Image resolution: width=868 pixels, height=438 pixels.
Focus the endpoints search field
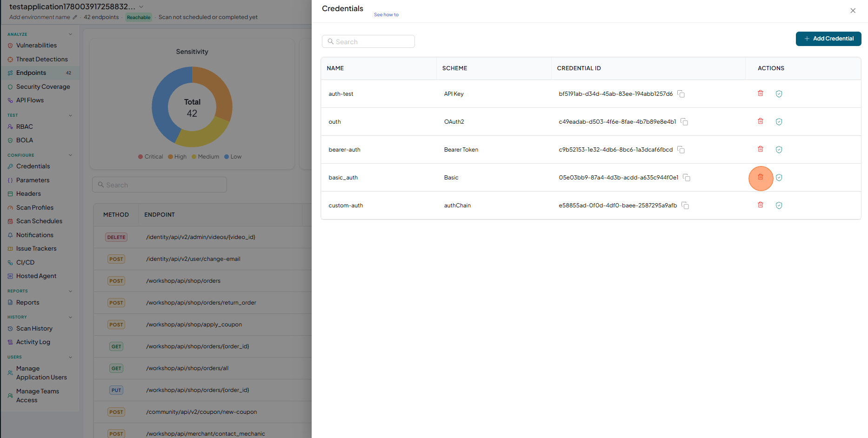pos(160,185)
